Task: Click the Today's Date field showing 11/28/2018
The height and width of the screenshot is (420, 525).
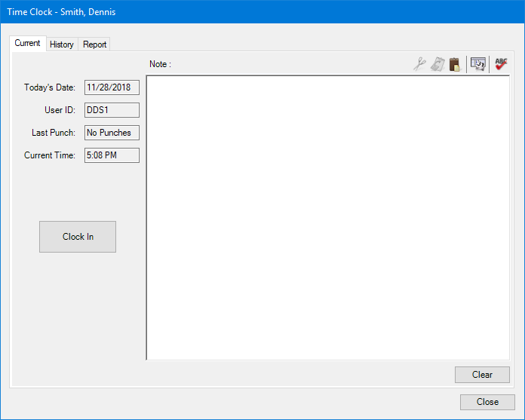Action: (x=112, y=87)
